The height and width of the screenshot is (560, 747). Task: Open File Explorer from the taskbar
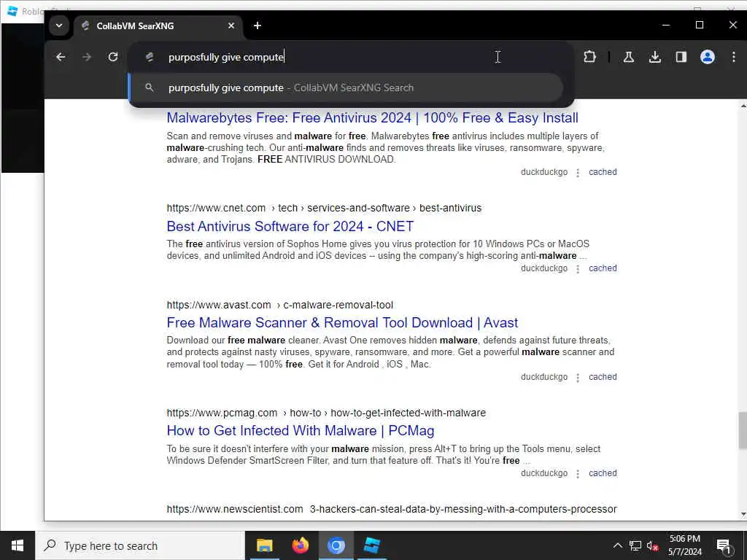tap(264, 545)
